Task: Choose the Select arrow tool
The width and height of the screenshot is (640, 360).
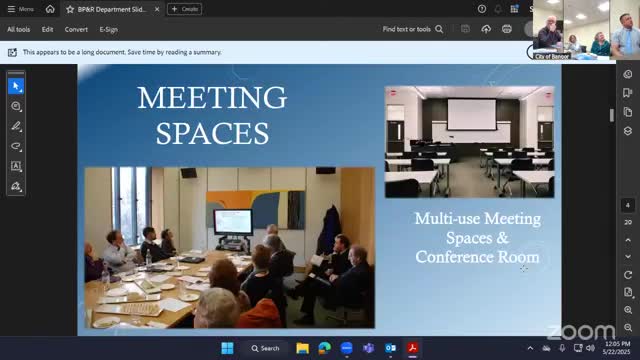Action: pyautogui.click(x=16, y=87)
